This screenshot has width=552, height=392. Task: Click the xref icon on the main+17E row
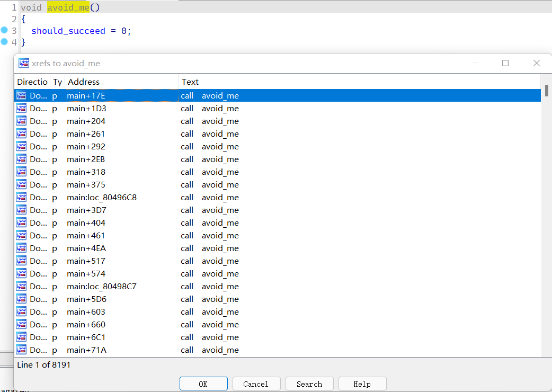pos(22,96)
